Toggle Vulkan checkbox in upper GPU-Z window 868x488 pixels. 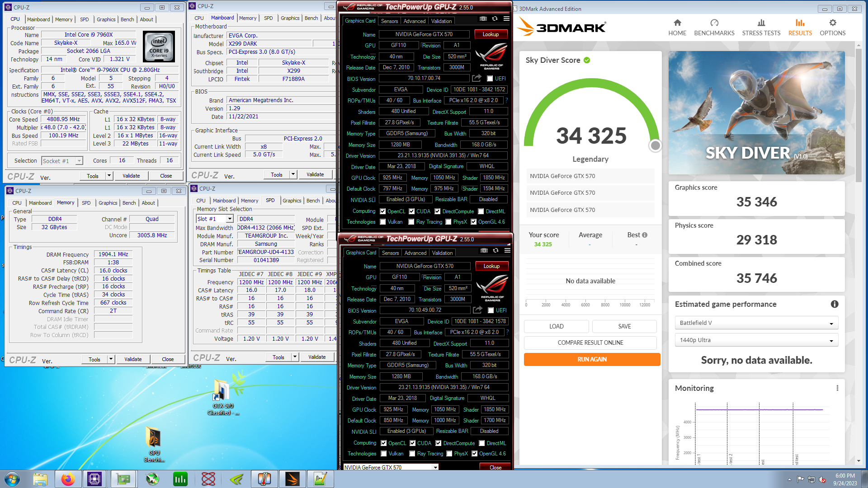pos(383,222)
